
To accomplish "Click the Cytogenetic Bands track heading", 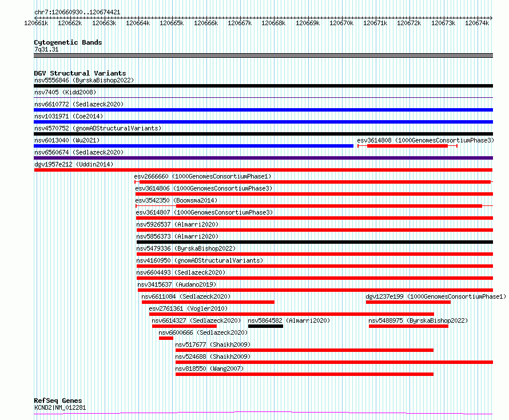I will (68, 42).
